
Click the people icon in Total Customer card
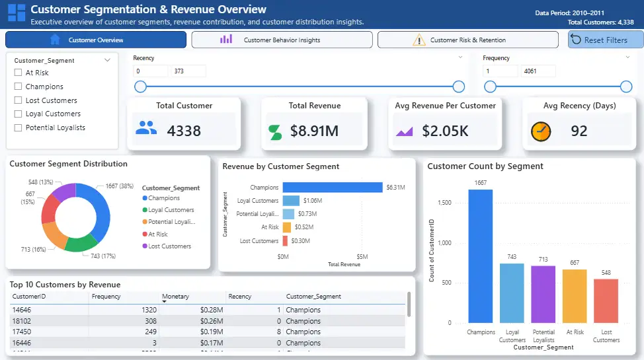click(146, 128)
